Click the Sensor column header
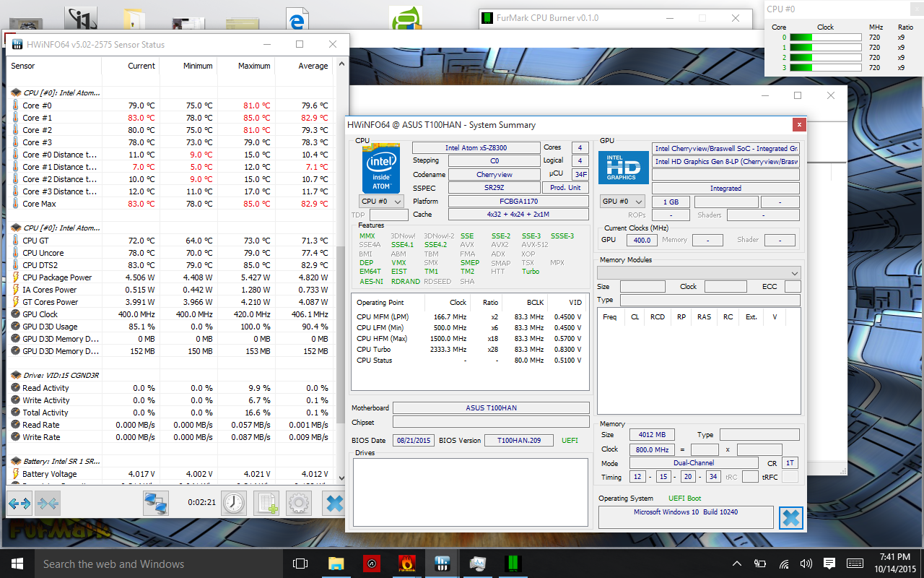924x578 pixels. click(x=54, y=66)
